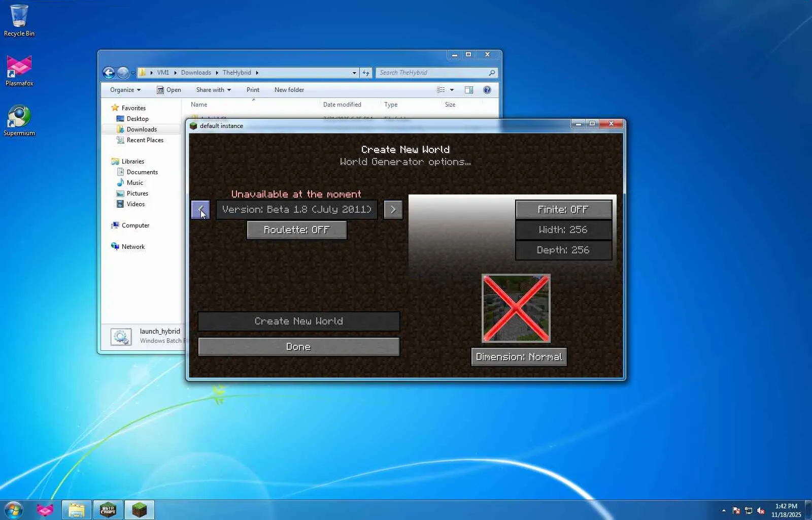812x520 pixels.
Task: Click Print in the Explorer toolbar
Action: point(253,90)
